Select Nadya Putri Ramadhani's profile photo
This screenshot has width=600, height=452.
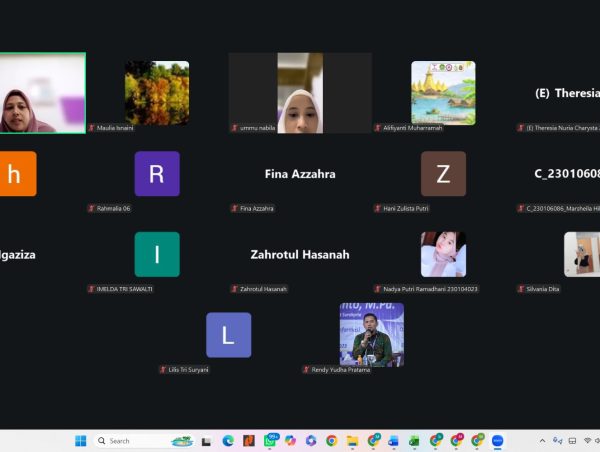click(443, 254)
